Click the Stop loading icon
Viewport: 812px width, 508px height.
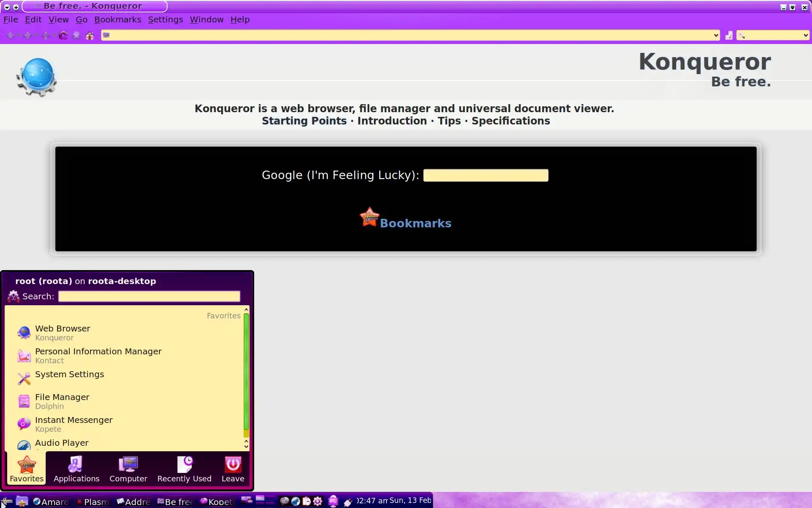(x=77, y=36)
